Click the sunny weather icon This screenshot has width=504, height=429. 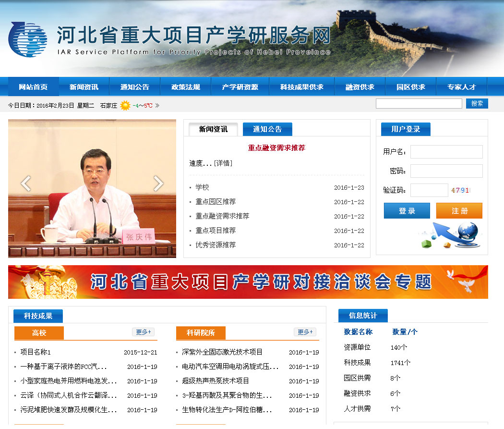click(x=125, y=105)
